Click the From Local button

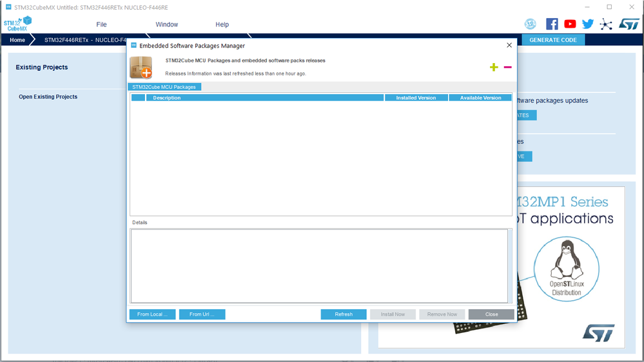tap(152, 314)
